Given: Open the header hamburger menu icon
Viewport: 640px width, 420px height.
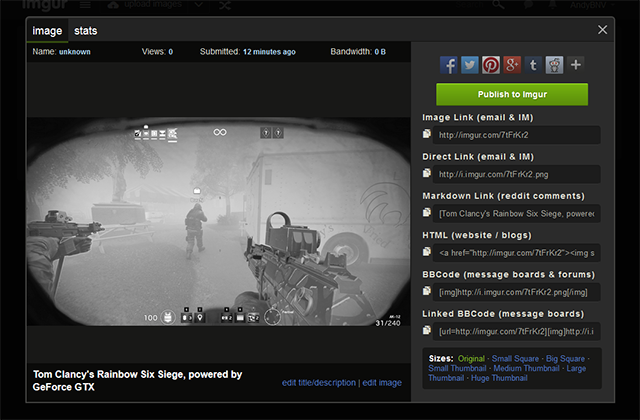Looking at the screenshot, I should click(x=85, y=4).
